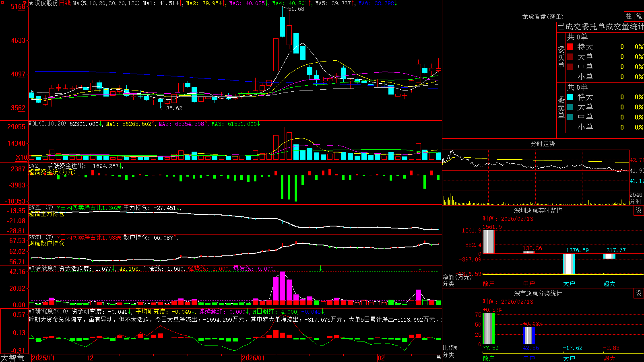This screenshot has width=644, height=362.
Task: Select the SVZL (7) indicator name
Action: 41,208
